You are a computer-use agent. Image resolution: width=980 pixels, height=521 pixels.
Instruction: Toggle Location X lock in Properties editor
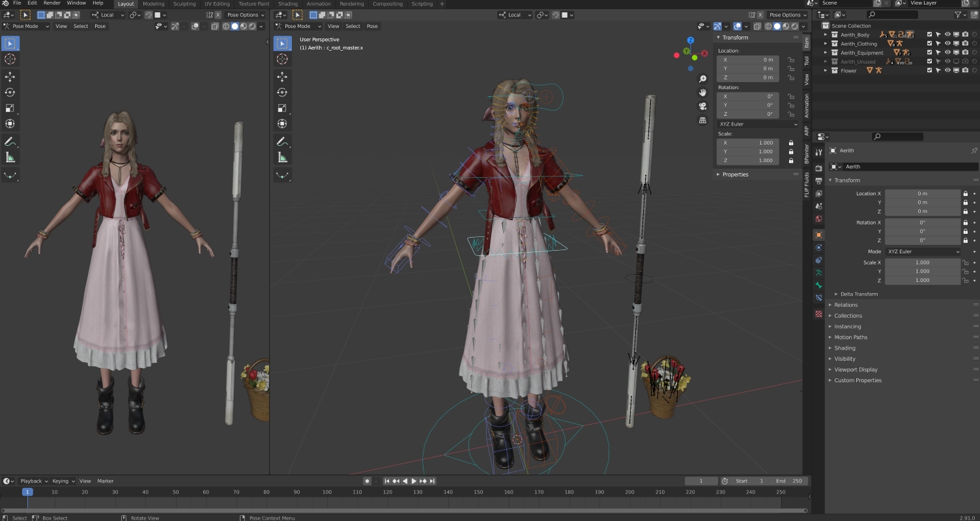[965, 193]
